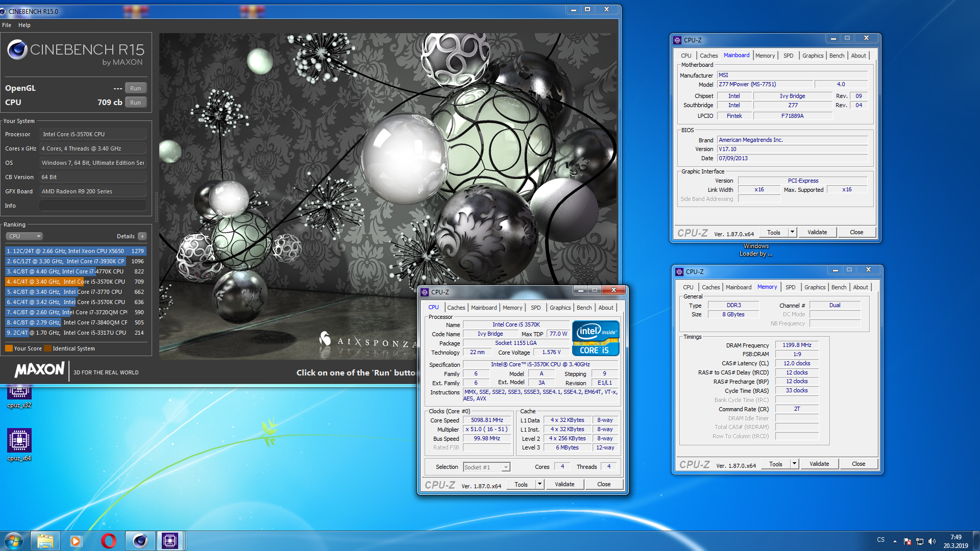
Task: Open the network tray icon
Action: pyautogui.click(x=920, y=541)
